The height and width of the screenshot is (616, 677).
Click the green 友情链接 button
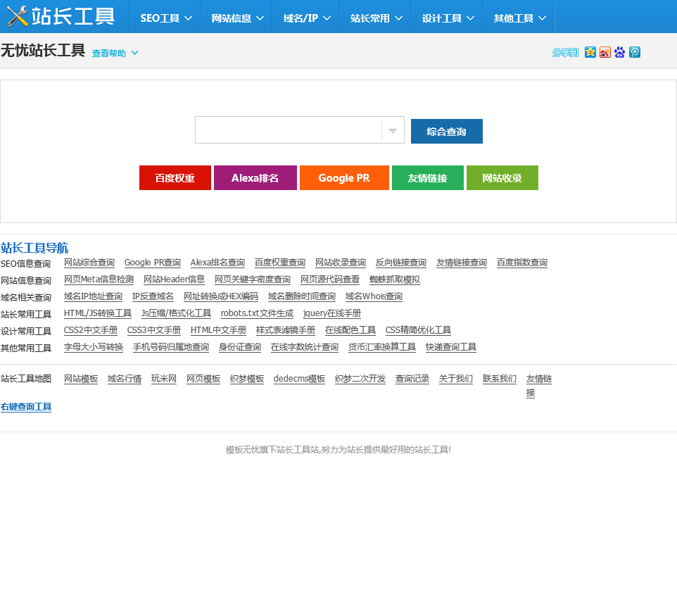[427, 178]
